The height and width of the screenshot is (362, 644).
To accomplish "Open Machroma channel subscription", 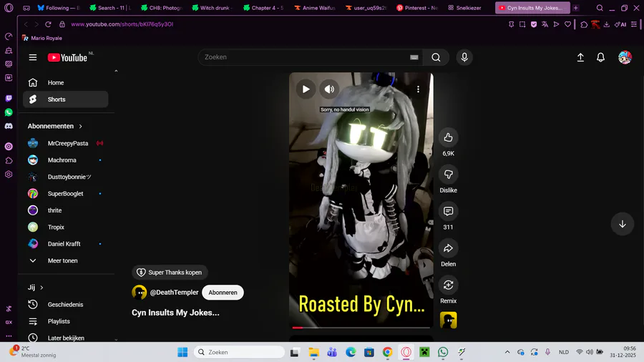I will click(66, 160).
